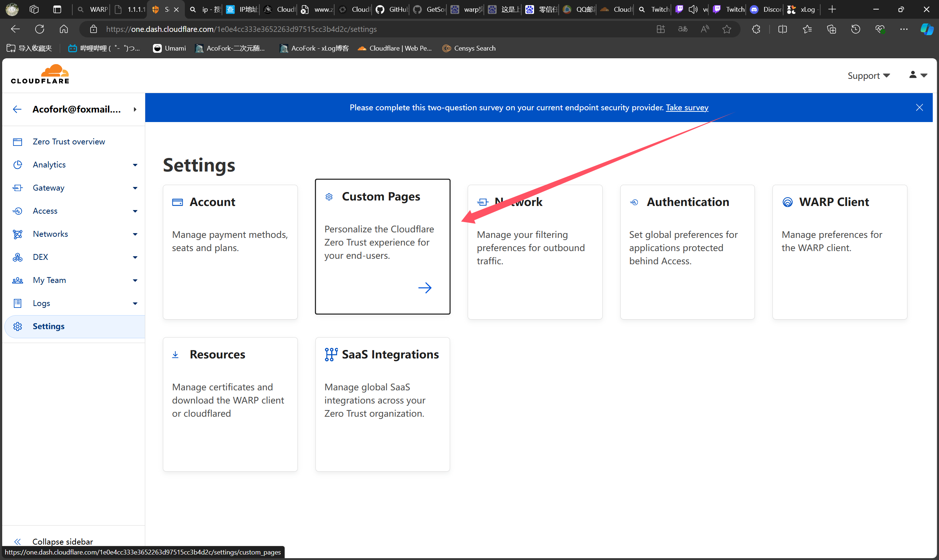Click the browser address bar URL
Image resolution: width=939 pixels, height=560 pixels.
242,29
